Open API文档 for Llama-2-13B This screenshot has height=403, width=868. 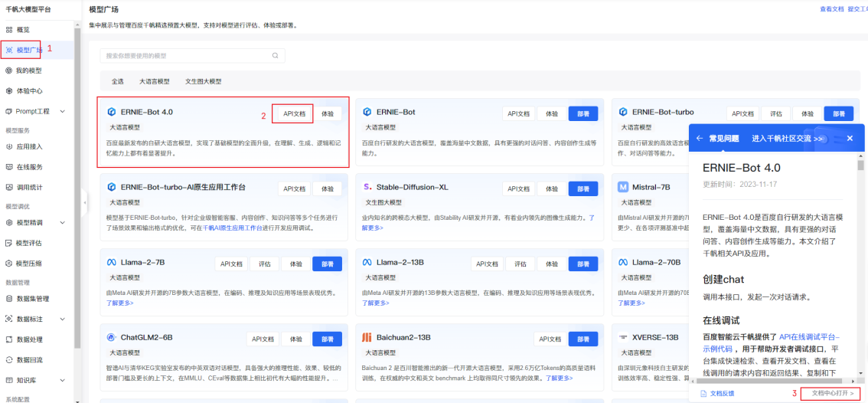(x=488, y=264)
